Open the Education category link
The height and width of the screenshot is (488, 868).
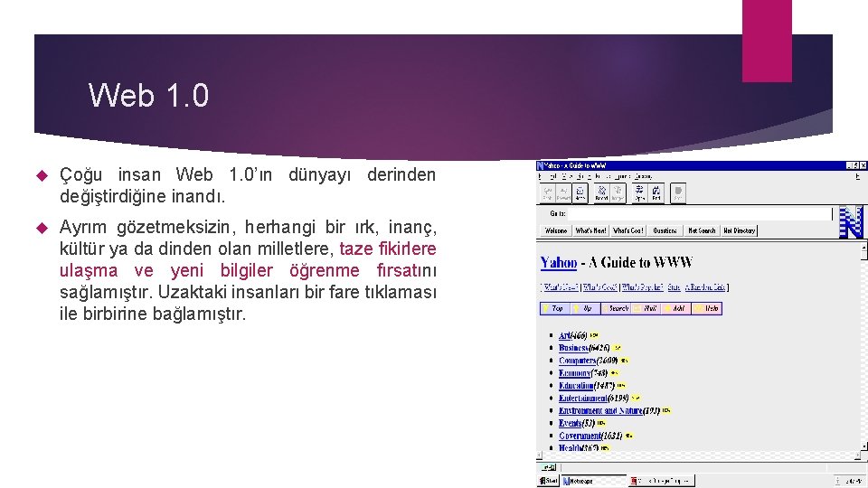tap(576, 386)
